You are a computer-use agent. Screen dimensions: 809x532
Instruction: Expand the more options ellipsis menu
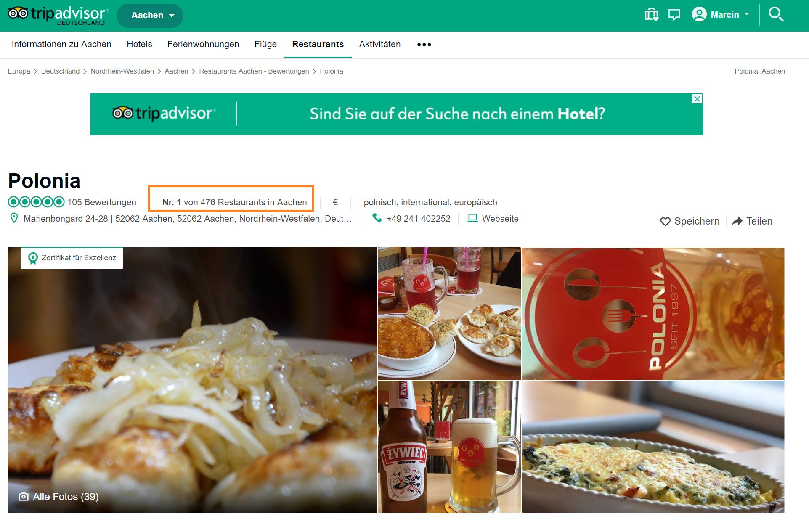424,45
